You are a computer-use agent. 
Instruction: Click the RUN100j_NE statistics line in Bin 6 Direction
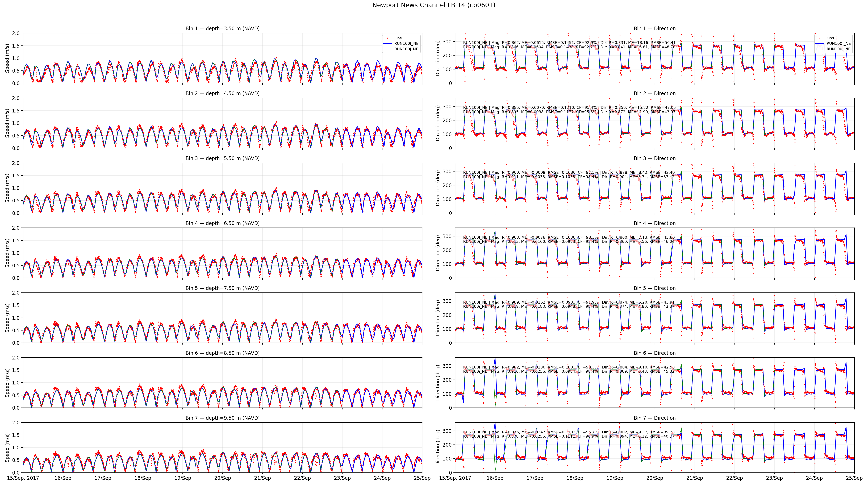[569, 371]
